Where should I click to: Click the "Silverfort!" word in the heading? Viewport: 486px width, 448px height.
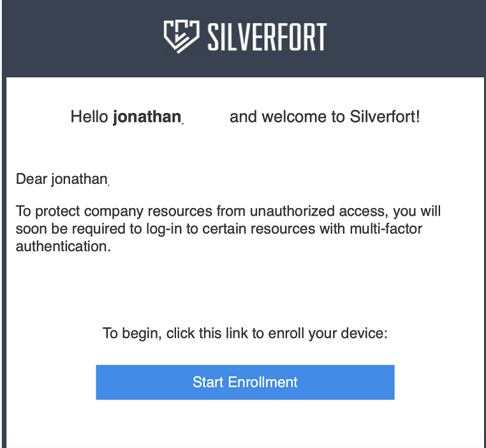[x=385, y=117]
